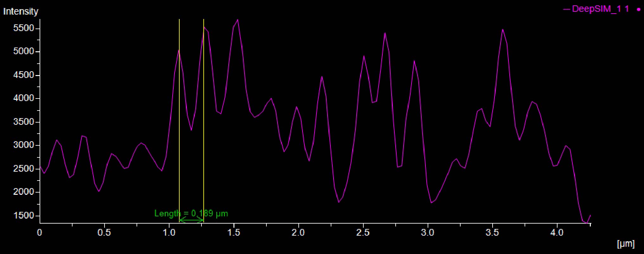Screen dimensions: 644x254
Task: Click the green double-headed length arrow
Action: click(x=191, y=220)
